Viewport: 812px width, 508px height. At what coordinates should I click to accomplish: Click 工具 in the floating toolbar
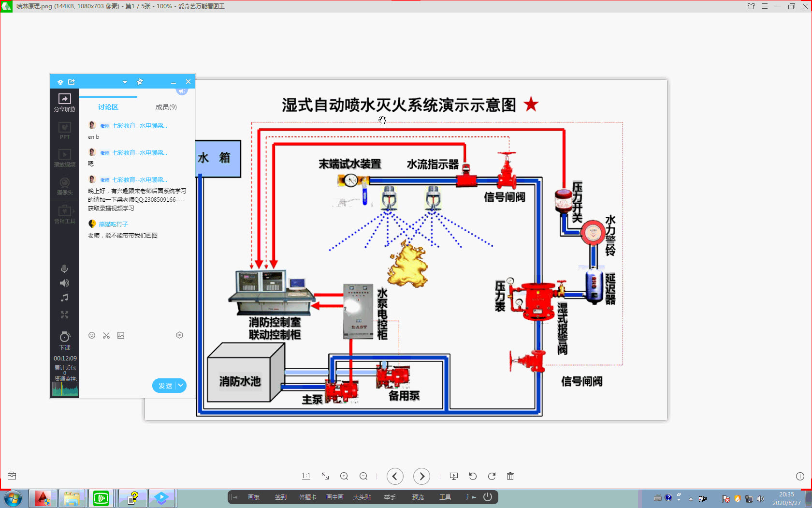tap(445, 497)
